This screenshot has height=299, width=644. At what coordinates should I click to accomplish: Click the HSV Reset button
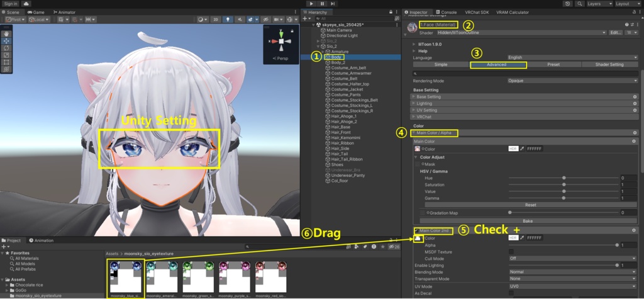click(x=530, y=205)
